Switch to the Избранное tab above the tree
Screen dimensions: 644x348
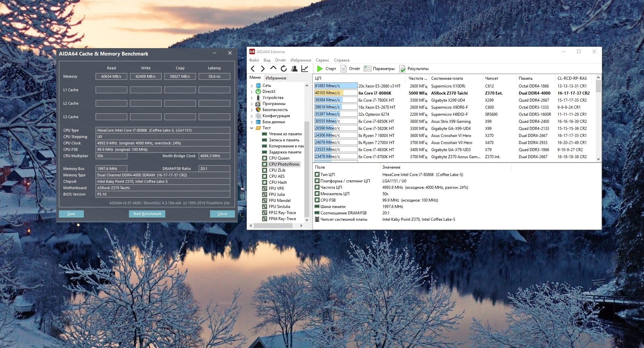(276, 78)
